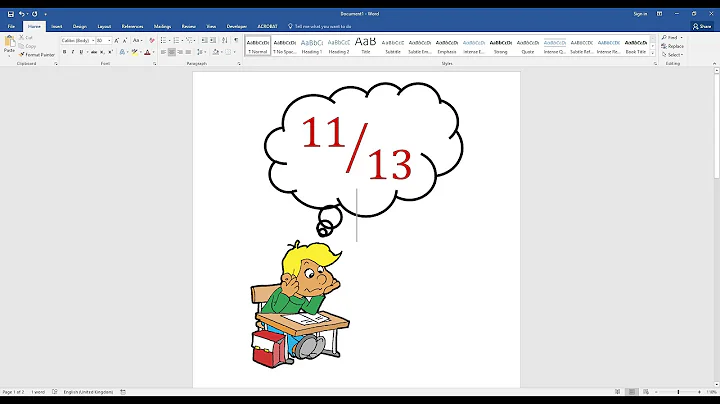Screen dimensions: 720x404
Task: Apply superscript formatting
Action: (x=110, y=52)
